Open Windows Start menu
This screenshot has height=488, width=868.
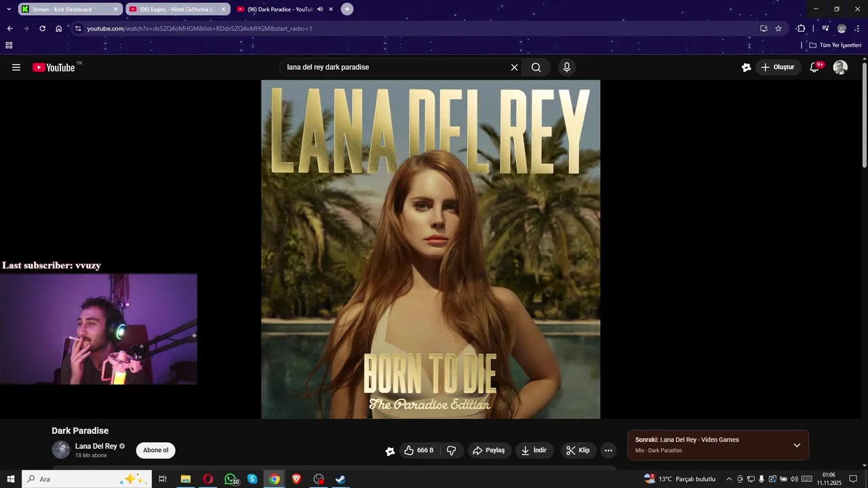[x=11, y=479]
